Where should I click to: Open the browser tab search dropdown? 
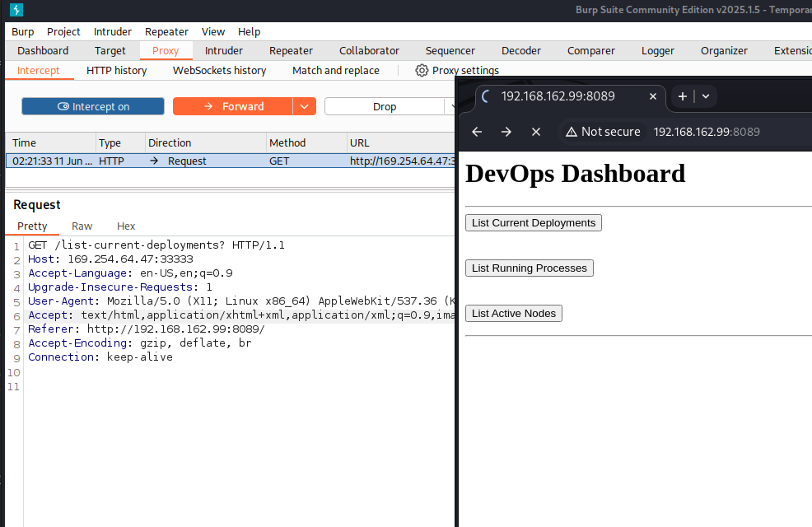tap(705, 96)
